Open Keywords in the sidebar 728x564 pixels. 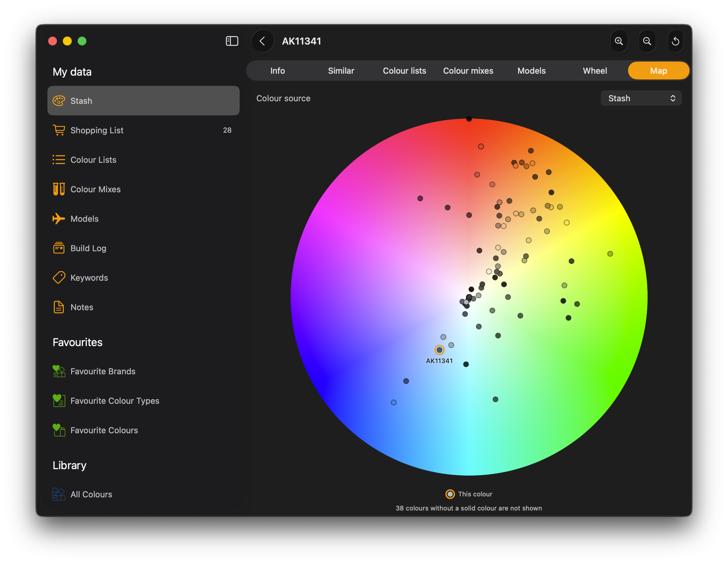point(143,278)
